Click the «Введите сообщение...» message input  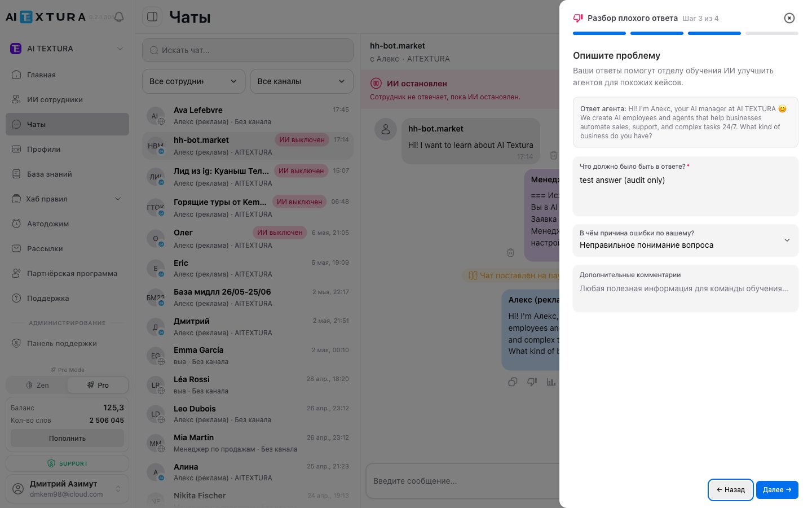(x=464, y=481)
